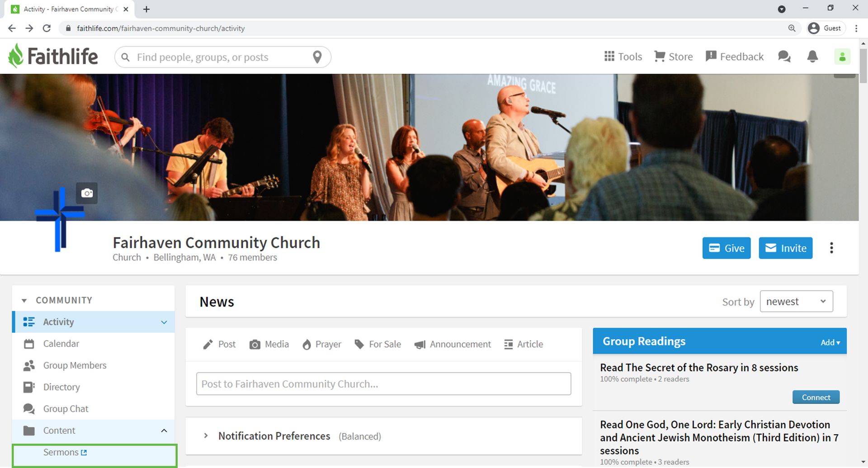Click the search magnifier icon in Faithlife search
868x468 pixels.
click(x=126, y=57)
